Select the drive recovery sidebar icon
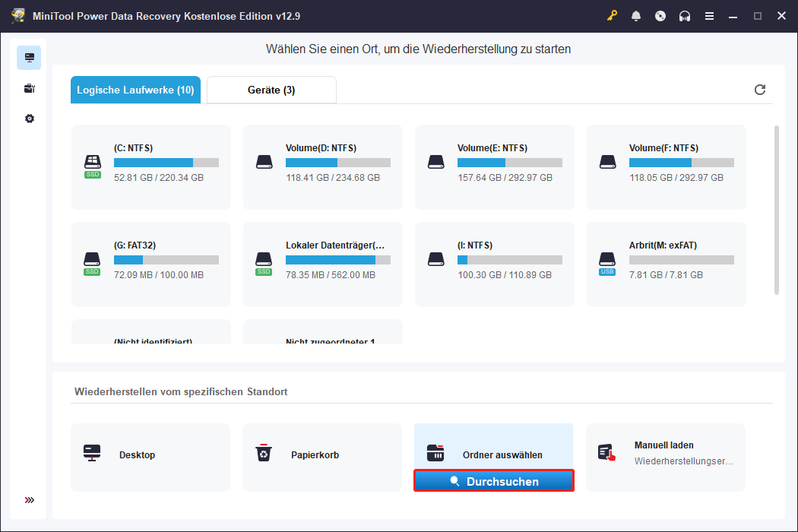The height and width of the screenshot is (532, 798). click(29, 58)
